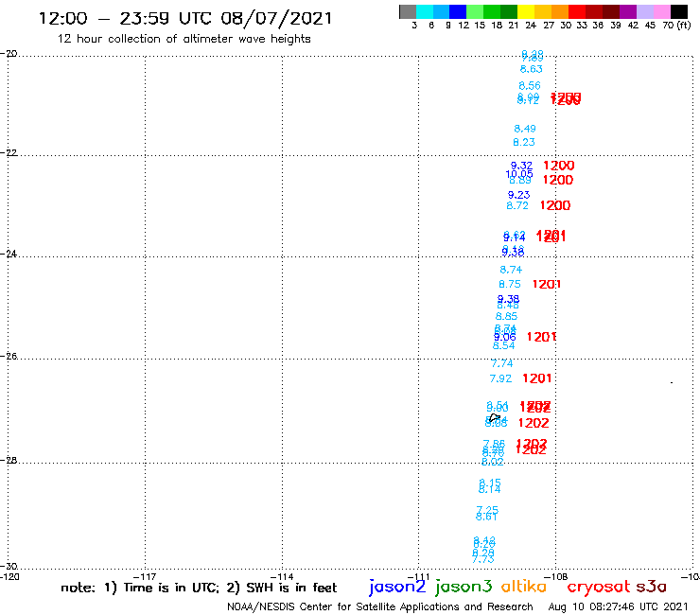Click the -117 longitude axis label
Image resolution: width=700 pixels, height=615 pixels.
(x=145, y=576)
